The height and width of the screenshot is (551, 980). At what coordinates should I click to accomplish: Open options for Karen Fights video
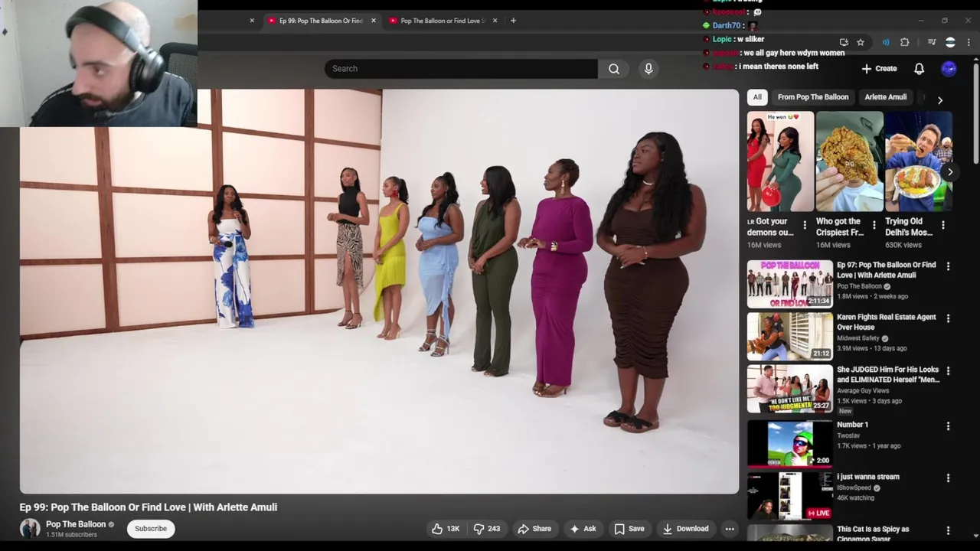[948, 318]
